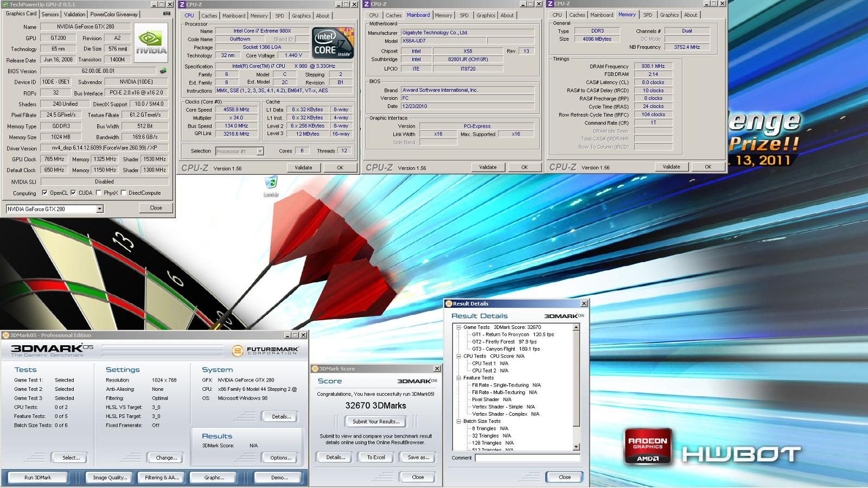Click the To Excel button

click(x=375, y=457)
